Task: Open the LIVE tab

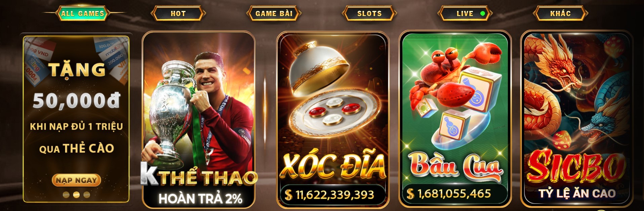Action: click(465, 13)
